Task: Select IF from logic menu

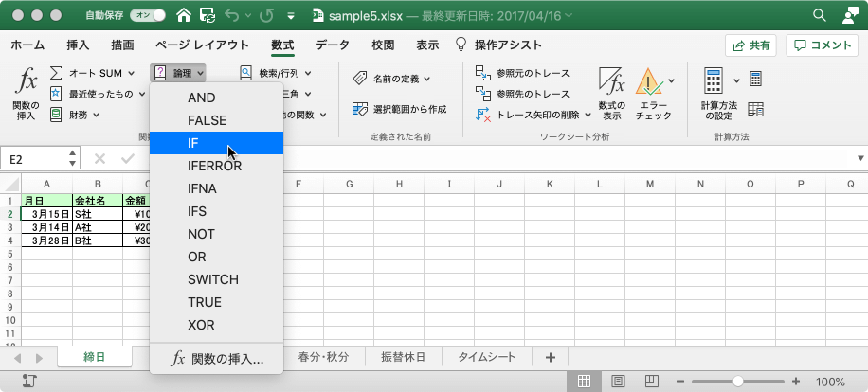Action: (216, 143)
